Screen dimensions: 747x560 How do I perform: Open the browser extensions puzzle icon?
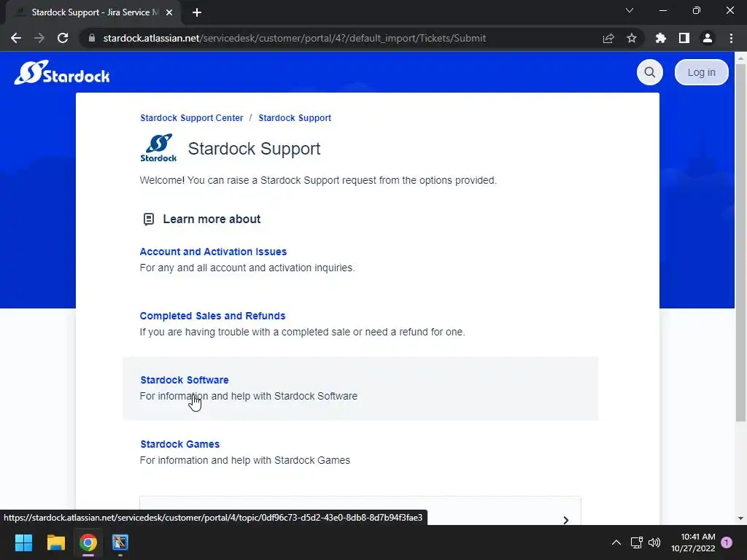pyautogui.click(x=660, y=38)
